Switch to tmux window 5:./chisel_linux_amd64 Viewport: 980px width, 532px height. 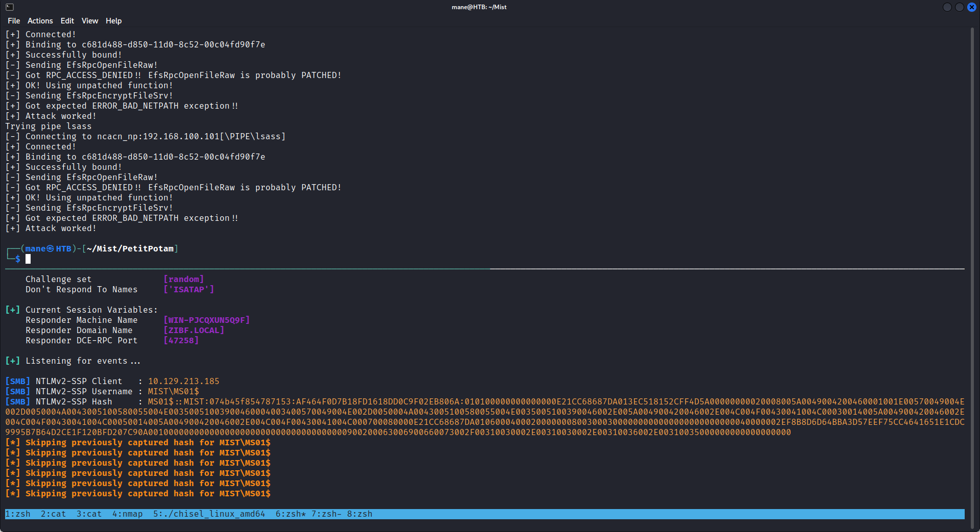point(209,514)
